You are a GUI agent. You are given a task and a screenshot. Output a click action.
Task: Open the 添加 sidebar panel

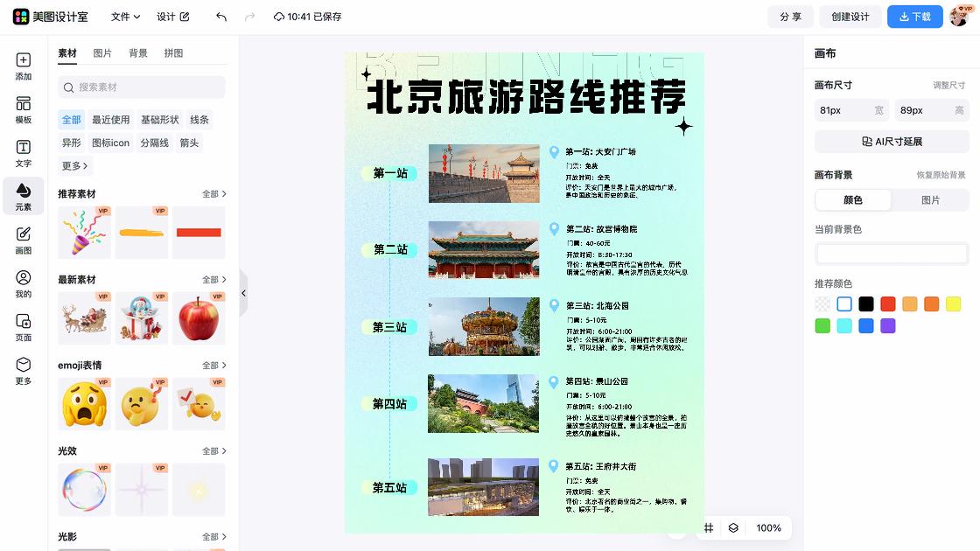[x=23, y=66]
